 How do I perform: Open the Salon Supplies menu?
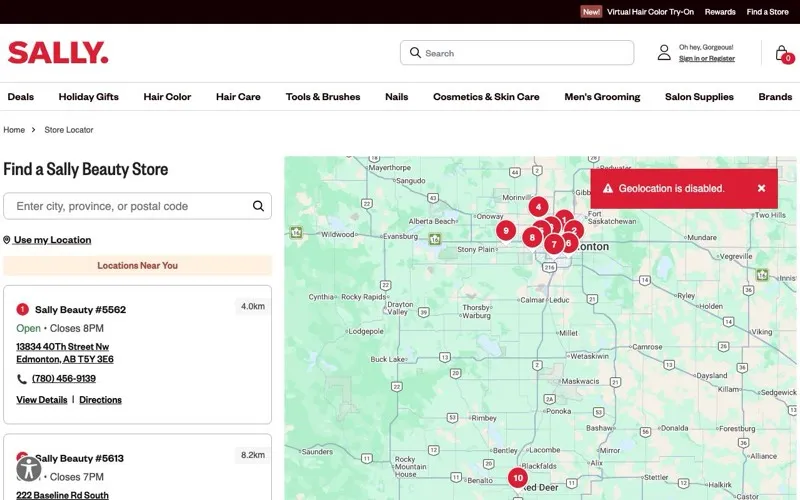pos(699,96)
